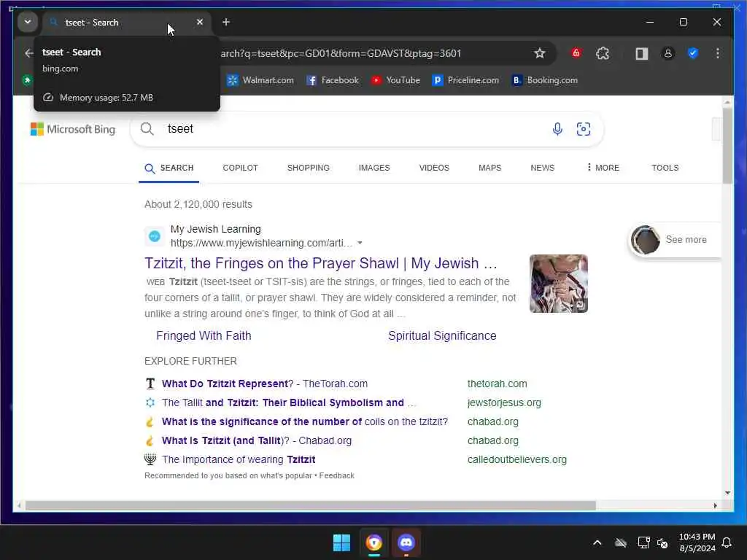
Task: Open the tab search dropdown arrow
Action: coord(28,22)
